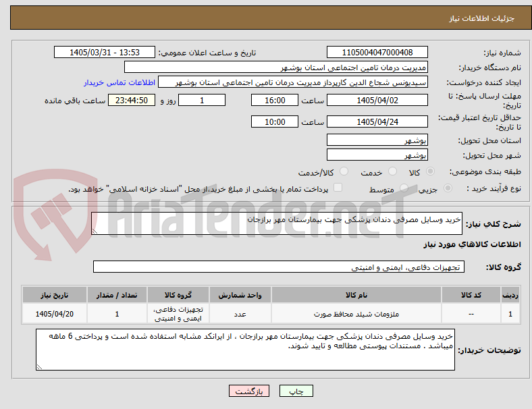532x409 pixels.
Task: Click the نام کالا column header
Action: click(356, 295)
